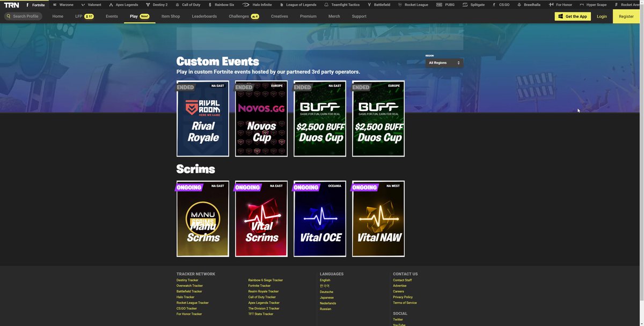
Task: Go to the Destiny 2 tracker
Action: [157, 4]
